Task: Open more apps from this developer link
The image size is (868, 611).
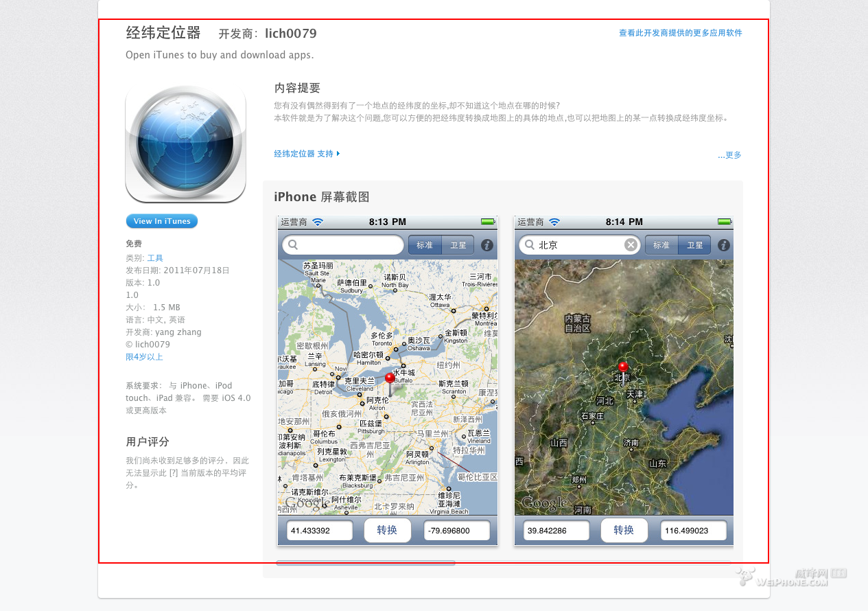Action: pos(680,33)
